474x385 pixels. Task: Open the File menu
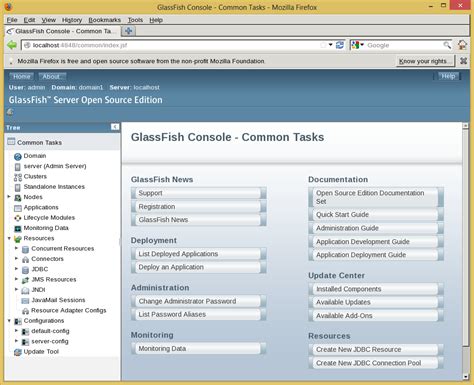(x=12, y=20)
